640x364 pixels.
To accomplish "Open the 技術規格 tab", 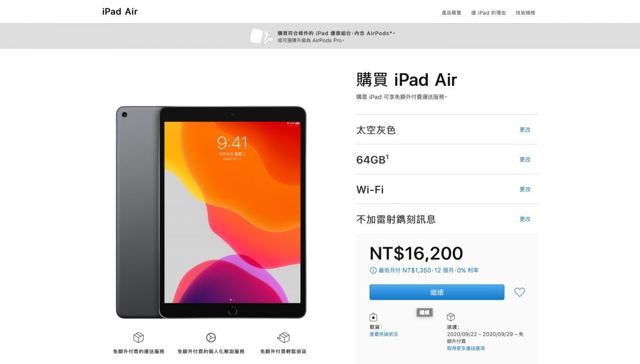I will [x=525, y=13].
